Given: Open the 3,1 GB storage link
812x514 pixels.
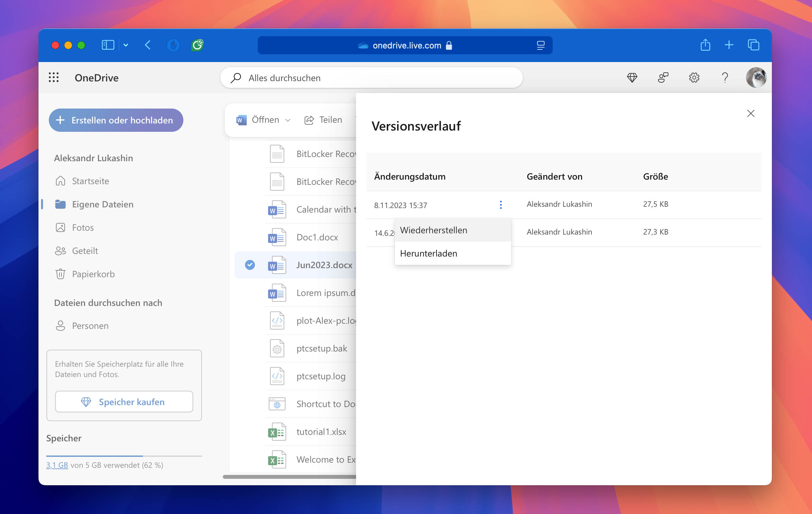Looking at the screenshot, I should click(57, 465).
